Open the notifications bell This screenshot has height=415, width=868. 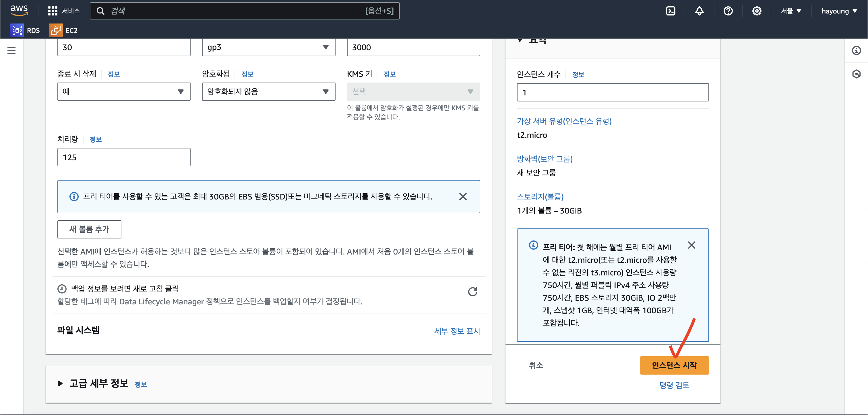[699, 11]
